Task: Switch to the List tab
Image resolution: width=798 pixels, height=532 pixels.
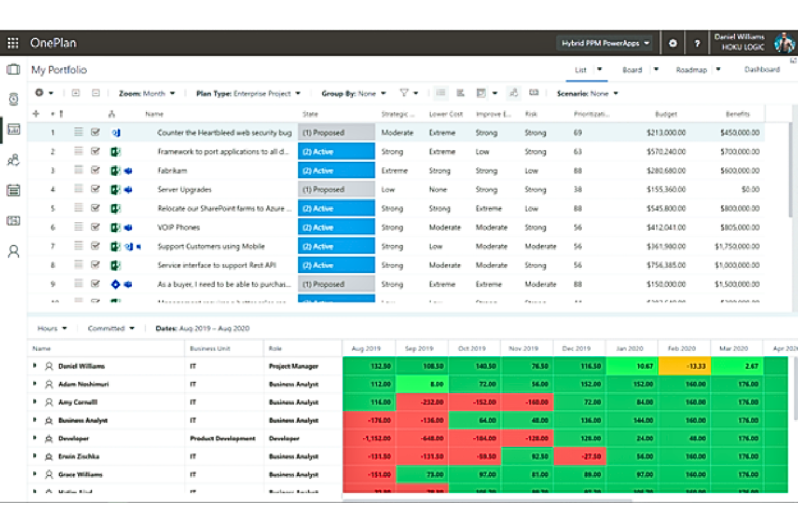Action: click(581, 70)
